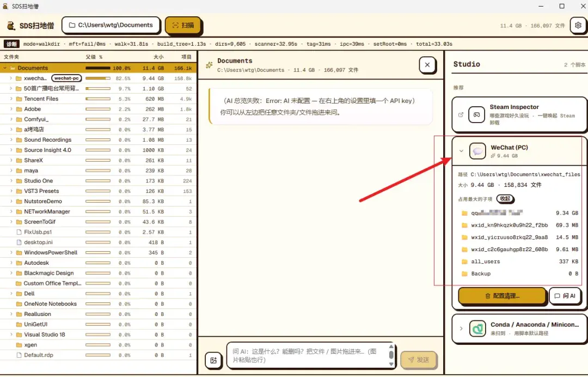Viewport: 588px width, 377px height.
Task: Click the all_users folder icon in WeChat card
Action: 464,262
